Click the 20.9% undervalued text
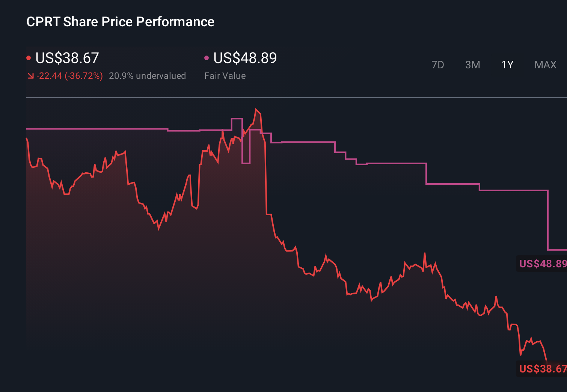Viewport: 567px width, 392px height. pos(148,75)
